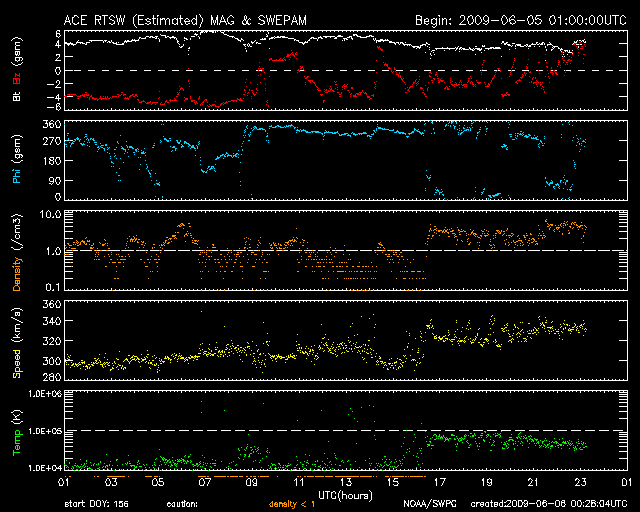Click the '10.0' tick on Density axis
Viewport: 640px width, 512px height.
click(x=50, y=214)
